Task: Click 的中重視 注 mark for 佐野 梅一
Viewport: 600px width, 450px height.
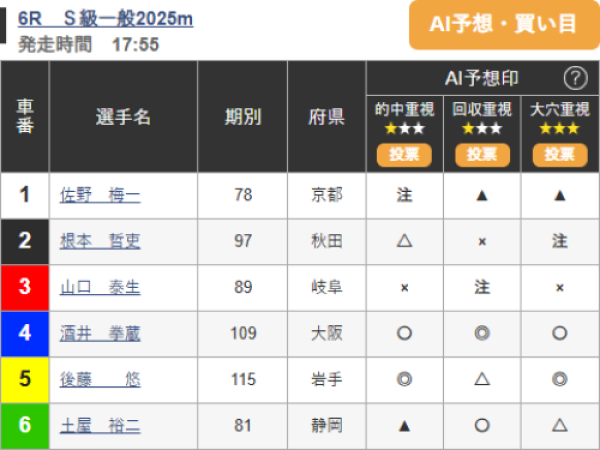Action: point(404,195)
